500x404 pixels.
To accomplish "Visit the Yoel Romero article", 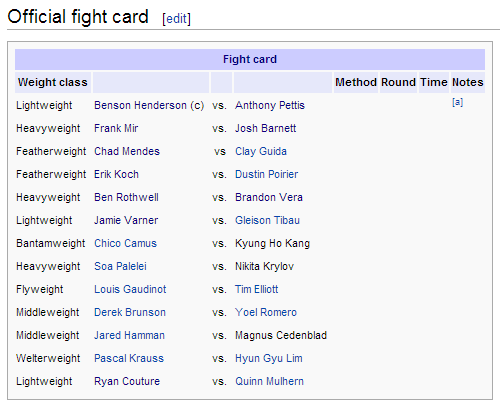I will [x=266, y=312].
